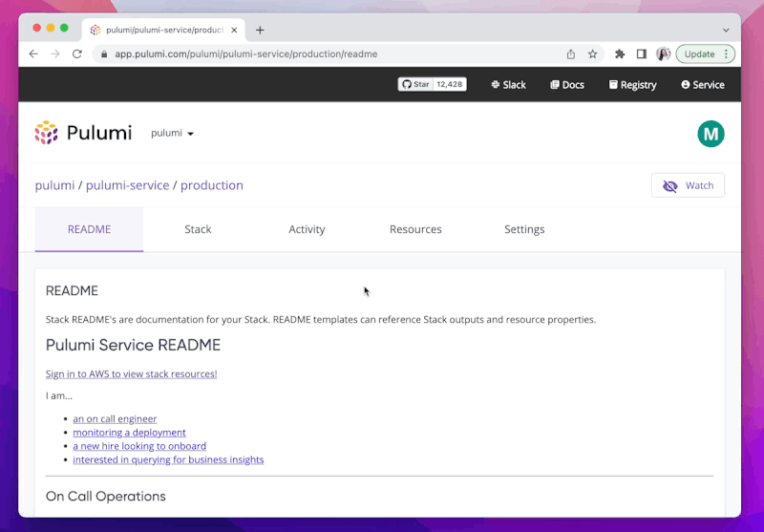This screenshot has width=764, height=532.
Task: Expand the tab list chevron in the tab strip
Action: [726, 31]
